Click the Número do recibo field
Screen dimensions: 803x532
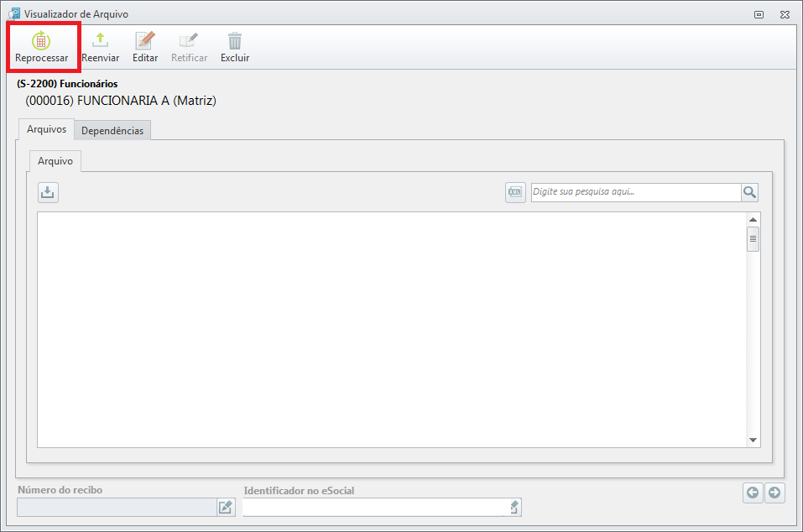point(117,508)
